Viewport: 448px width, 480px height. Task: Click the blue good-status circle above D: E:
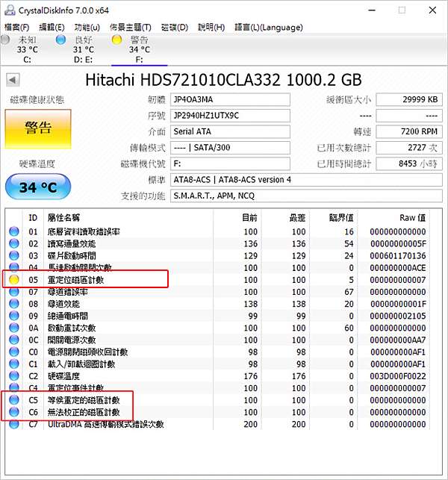pos(60,40)
